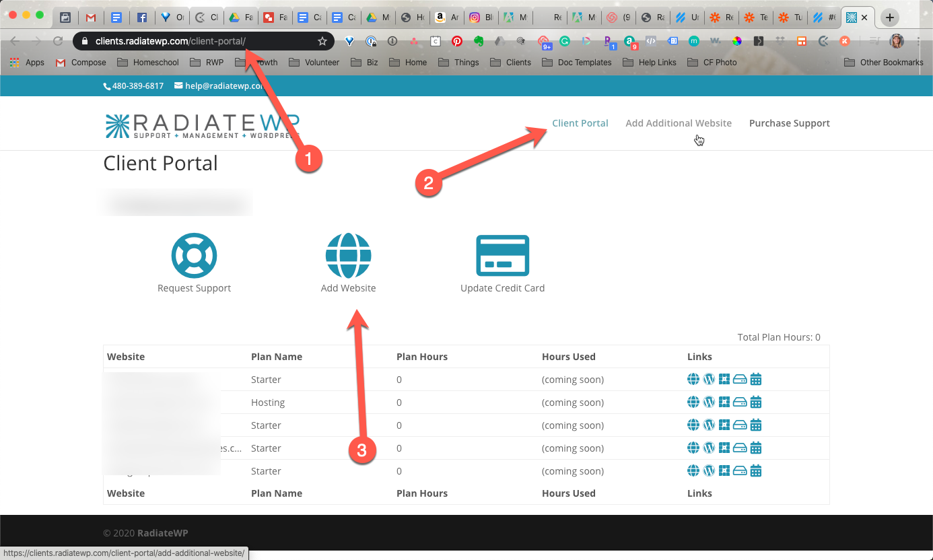Click calendar icon in the 'es.c...' website row
This screenshot has height=560, width=933.
756,448
